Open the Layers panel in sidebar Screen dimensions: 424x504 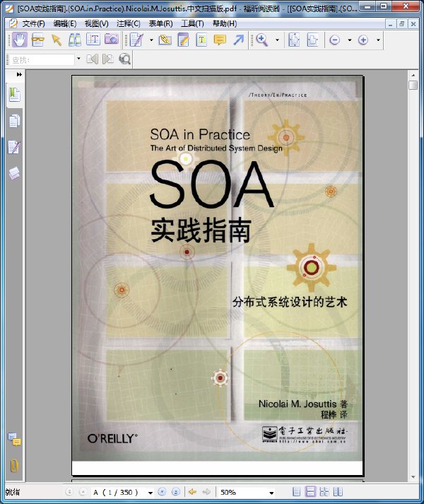tap(14, 173)
